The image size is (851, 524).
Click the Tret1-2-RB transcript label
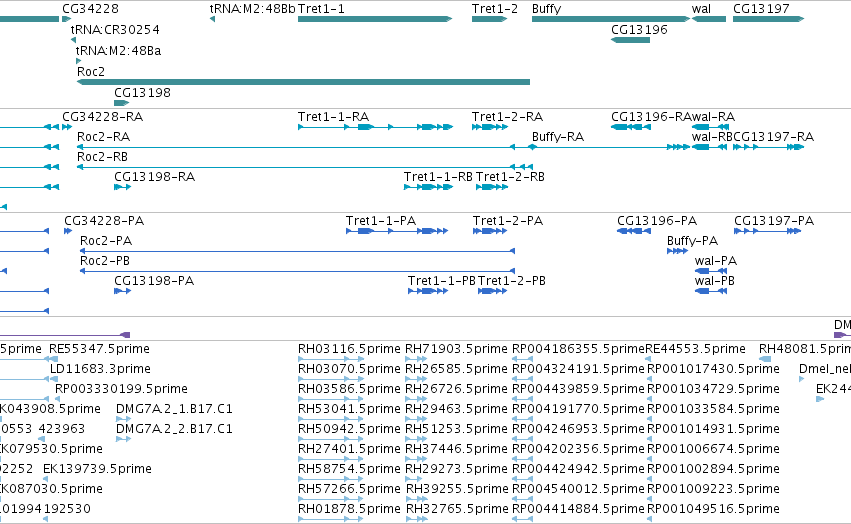(x=510, y=176)
